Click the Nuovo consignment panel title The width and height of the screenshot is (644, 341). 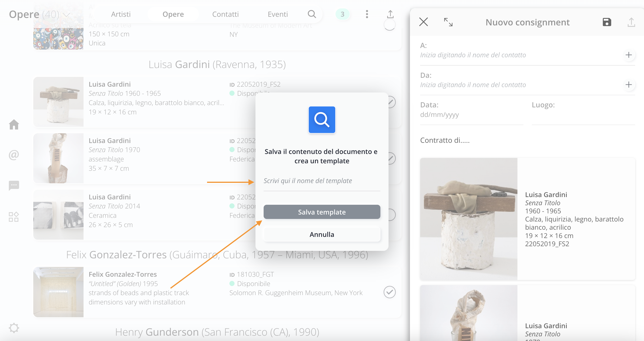(x=527, y=22)
